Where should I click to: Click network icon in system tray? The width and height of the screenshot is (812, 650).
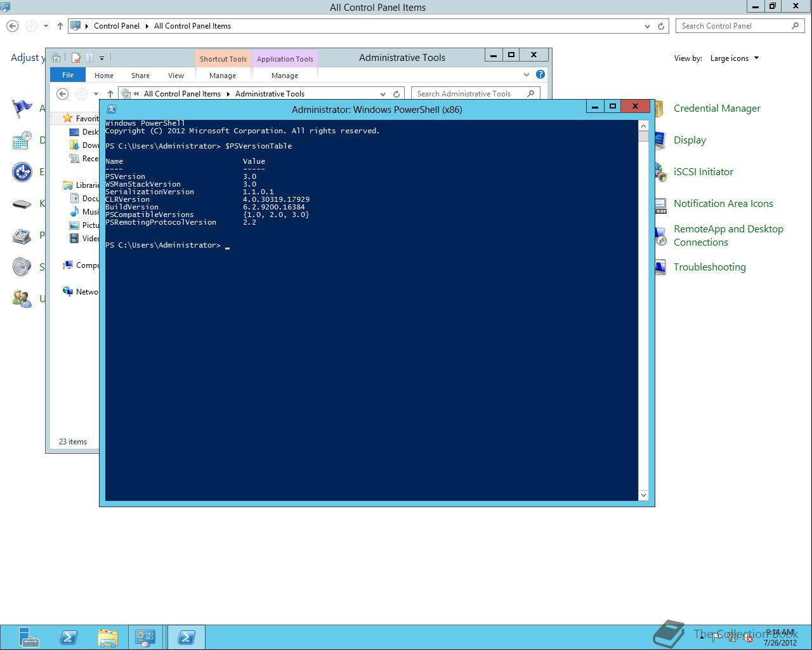[733, 637]
